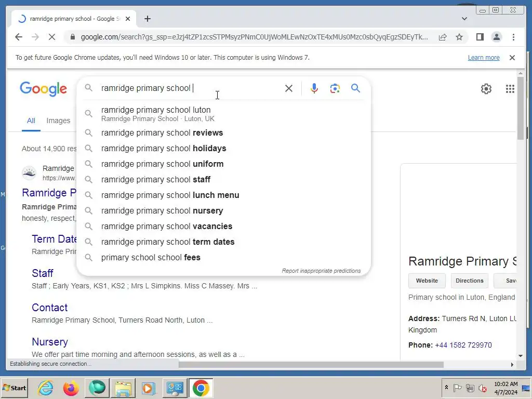Open the Contact sitelink
The height and width of the screenshot is (399, 532).
coord(49,308)
